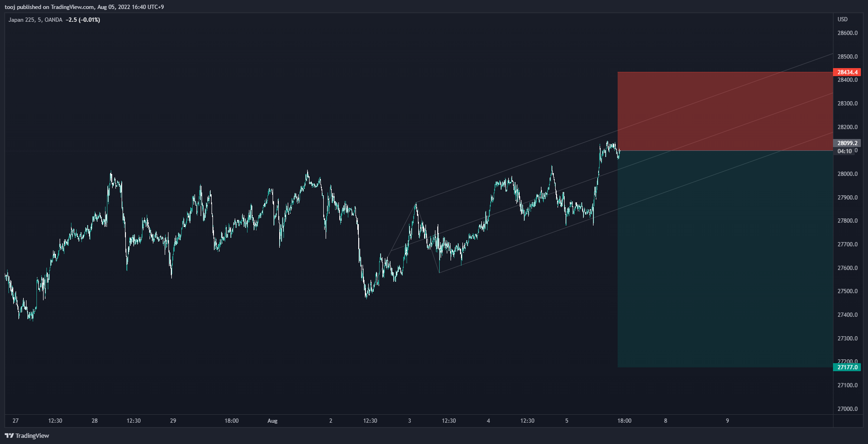Click the 28 date label on time axis

[95, 421]
